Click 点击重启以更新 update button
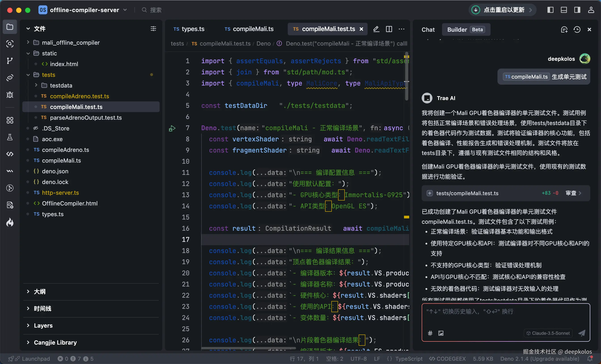 (x=504, y=10)
